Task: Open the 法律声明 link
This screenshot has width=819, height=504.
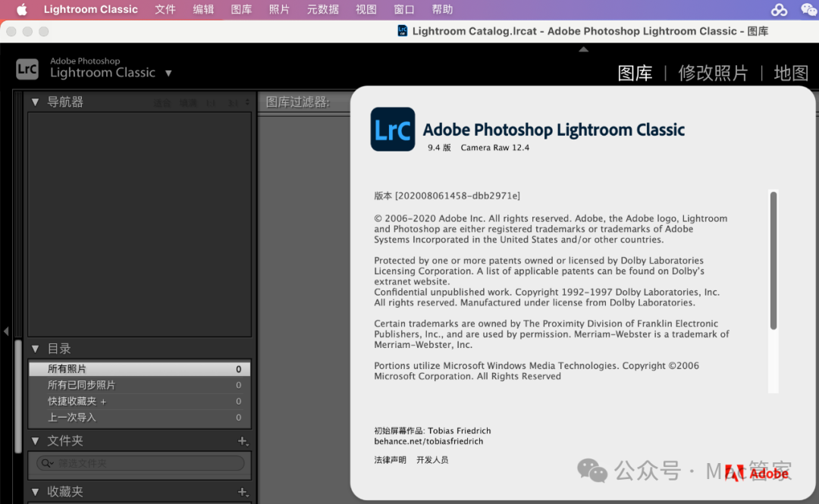Action: coord(390,459)
